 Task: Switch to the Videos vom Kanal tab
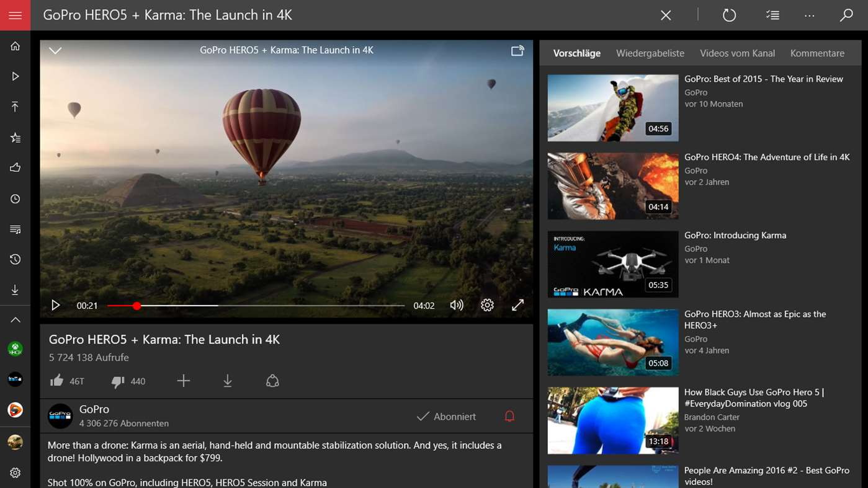pos(737,53)
